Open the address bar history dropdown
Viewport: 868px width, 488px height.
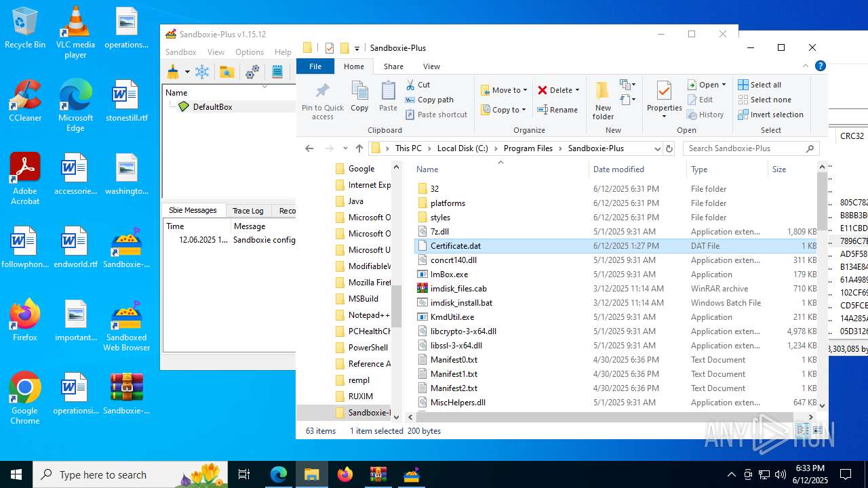pyautogui.click(x=656, y=148)
